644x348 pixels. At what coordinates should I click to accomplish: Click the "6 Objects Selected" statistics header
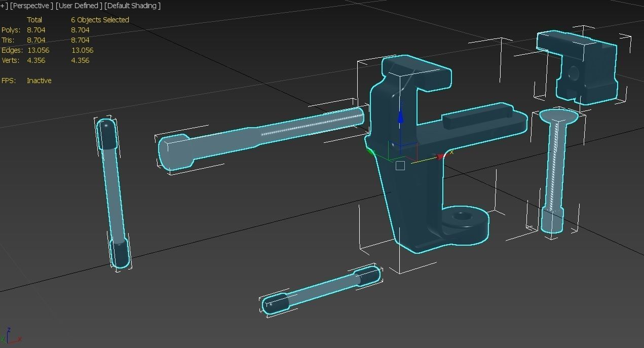[100, 20]
